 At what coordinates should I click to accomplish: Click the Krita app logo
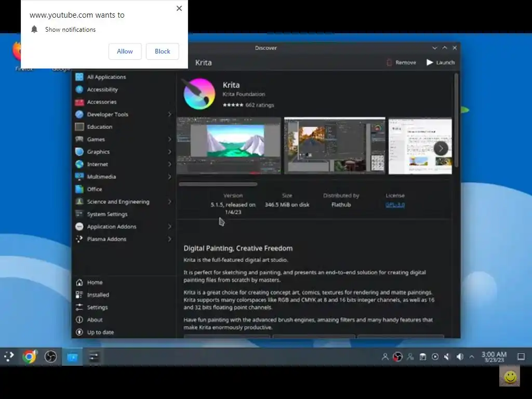[199, 94]
